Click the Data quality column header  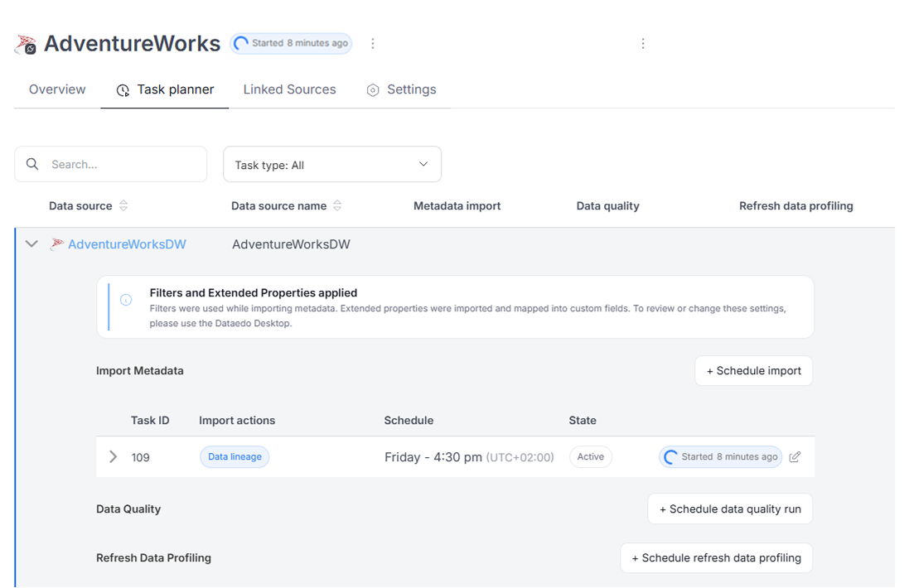point(607,205)
